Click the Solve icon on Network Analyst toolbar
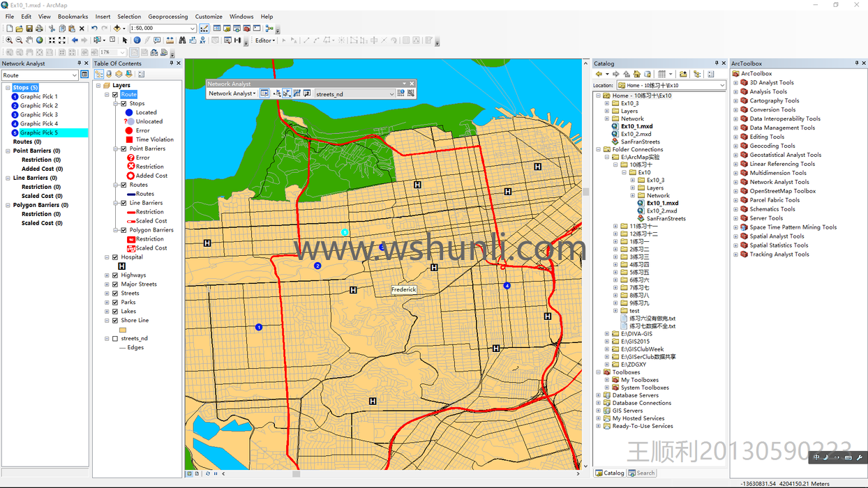This screenshot has width=868, height=488. [297, 93]
